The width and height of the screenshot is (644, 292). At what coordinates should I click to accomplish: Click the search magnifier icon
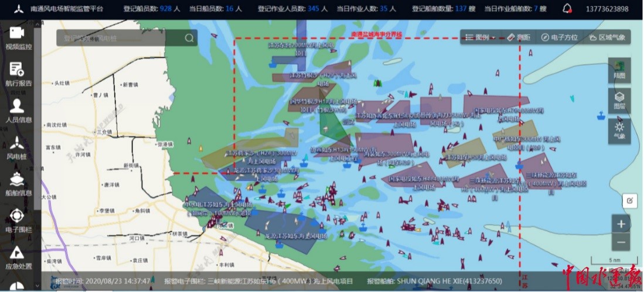pos(189,38)
